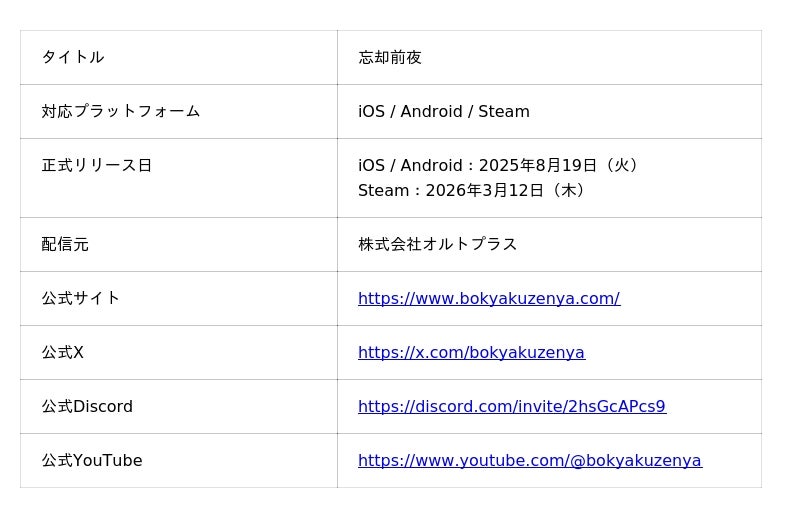Click the 忘却前夜 title text

click(390, 57)
